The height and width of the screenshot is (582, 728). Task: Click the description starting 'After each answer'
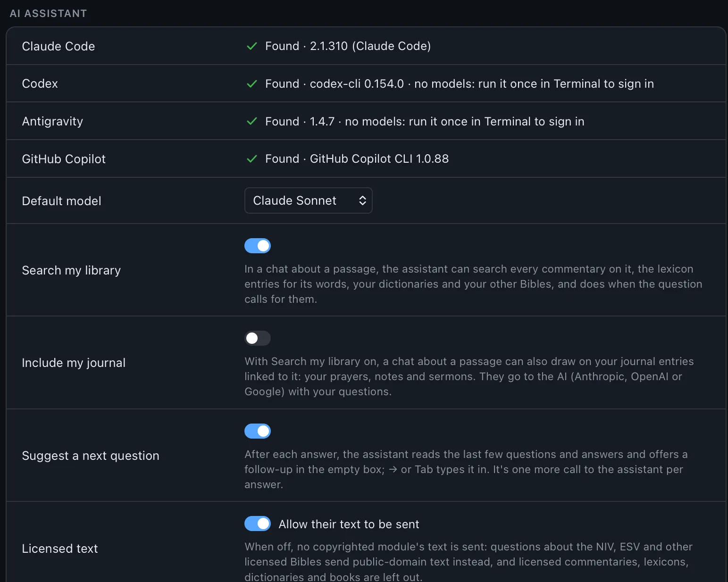click(x=466, y=469)
